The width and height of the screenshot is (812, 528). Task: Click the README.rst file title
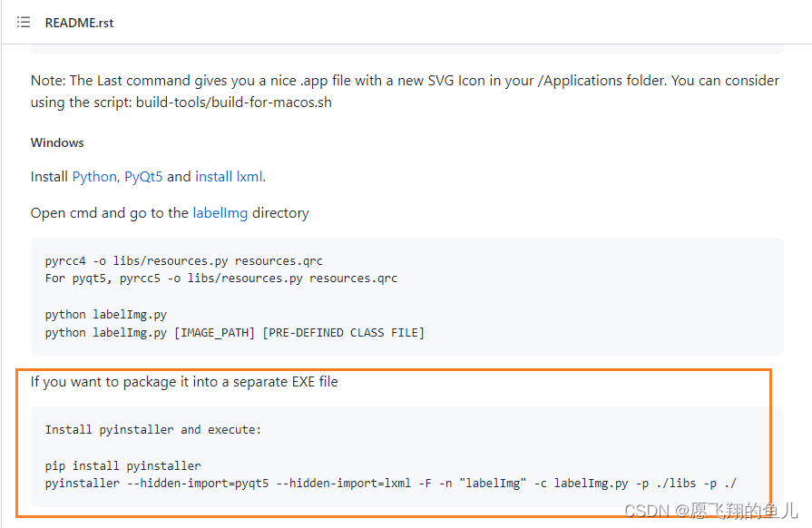79,23
